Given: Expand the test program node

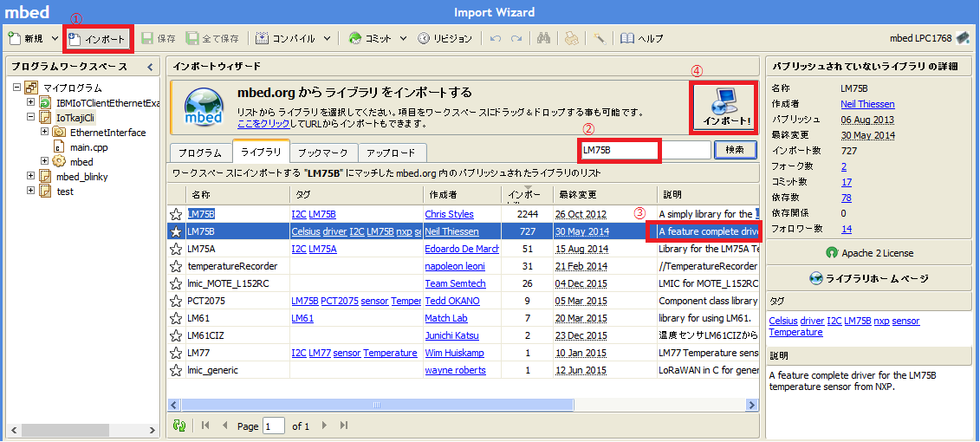Looking at the screenshot, I should (30, 192).
